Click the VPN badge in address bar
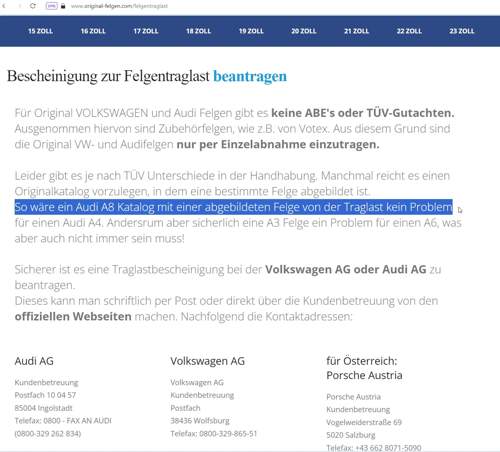Image resolution: width=500 pixels, height=452 pixels. click(52, 6)
